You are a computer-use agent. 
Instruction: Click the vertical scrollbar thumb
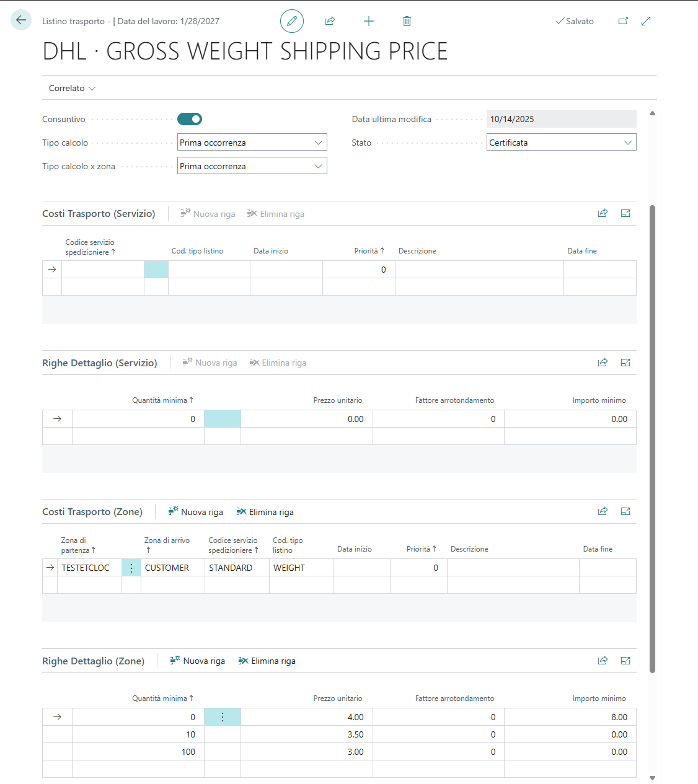pyautogui.click(x=652, y=434)
